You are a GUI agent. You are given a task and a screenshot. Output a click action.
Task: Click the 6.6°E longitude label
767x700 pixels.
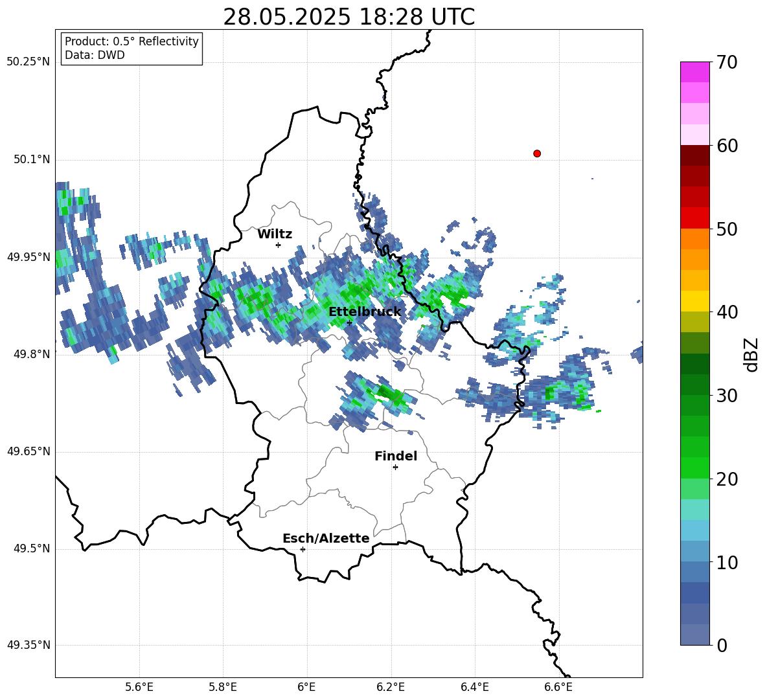tap(558, 687)
